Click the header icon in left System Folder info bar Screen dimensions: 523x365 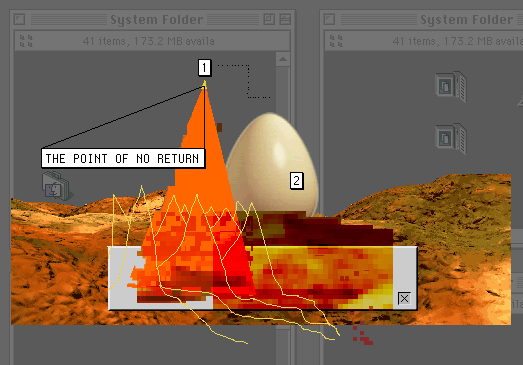point(26,41)
